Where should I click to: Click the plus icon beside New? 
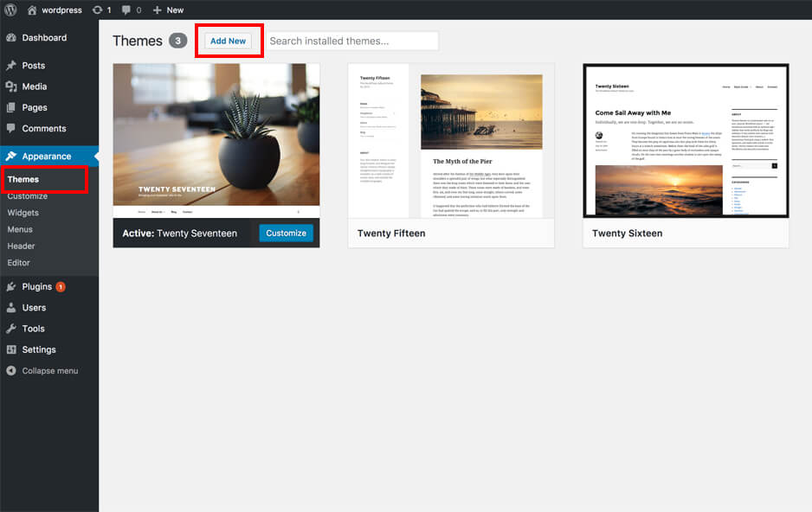pyautogui.click(x=158, y=10)
